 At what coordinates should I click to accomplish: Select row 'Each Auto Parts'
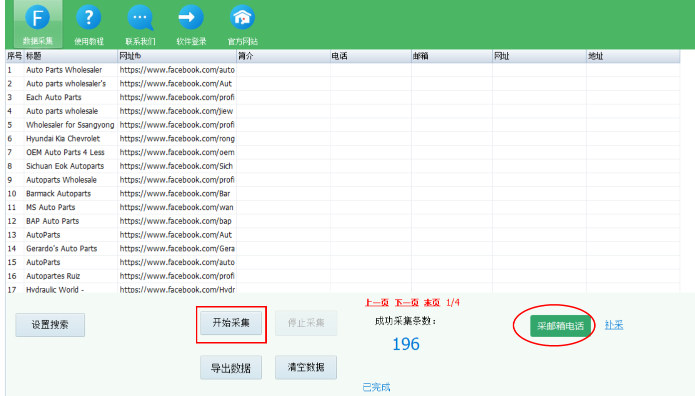[x=343, y=97]
